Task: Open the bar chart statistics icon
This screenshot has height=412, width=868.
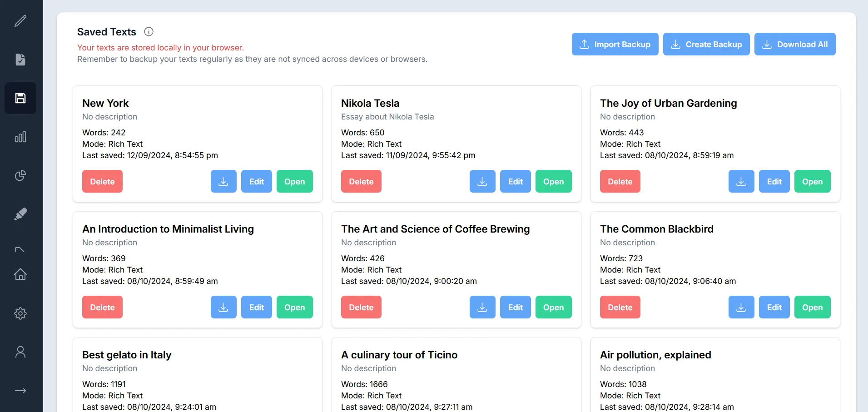Action: click(x=20, y=137)
